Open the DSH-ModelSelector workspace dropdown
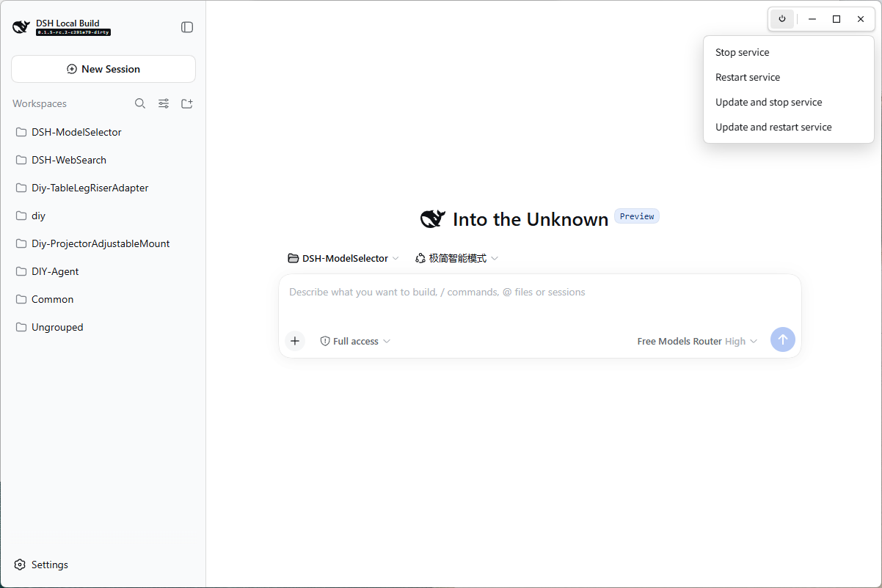The width and height of the screenshot is (882, 588). coord(343,258)
